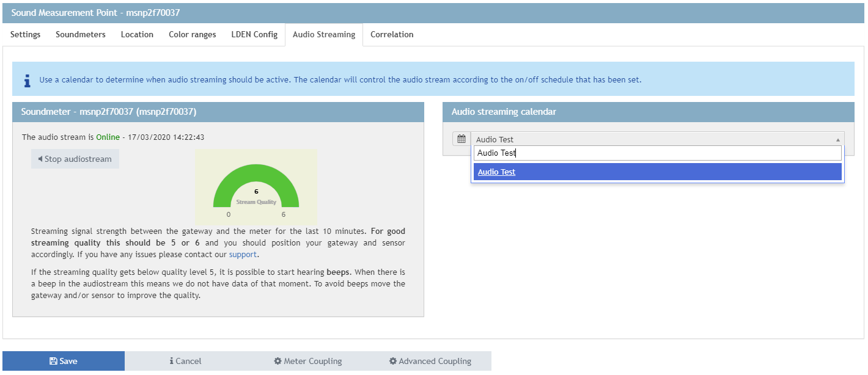
Task: Click the dropdown arrow of calendar selector
Action: coord(837,140)
